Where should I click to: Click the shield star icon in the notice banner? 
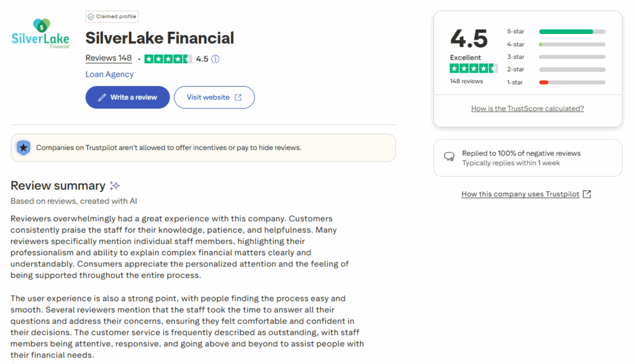click(24, 148)
